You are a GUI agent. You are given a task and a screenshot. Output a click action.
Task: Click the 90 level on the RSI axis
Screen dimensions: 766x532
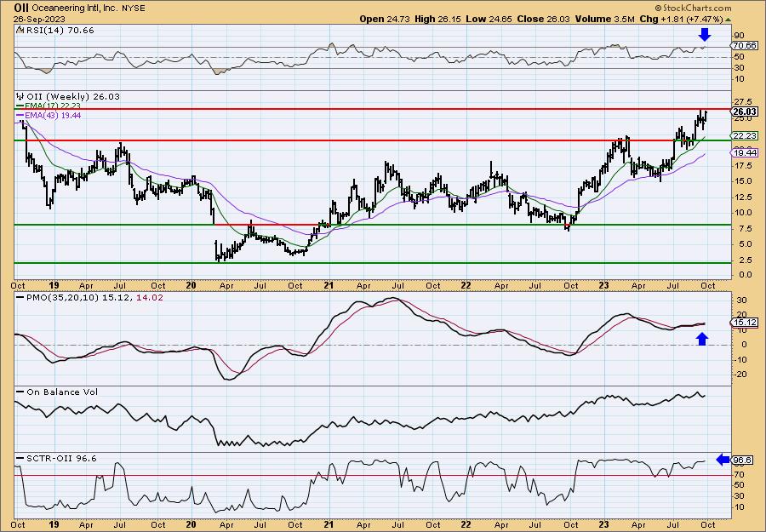click(739, 36)
